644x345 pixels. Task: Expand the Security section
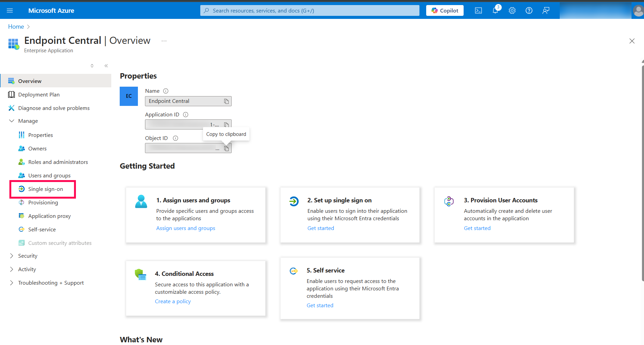(x=11, y=256)
